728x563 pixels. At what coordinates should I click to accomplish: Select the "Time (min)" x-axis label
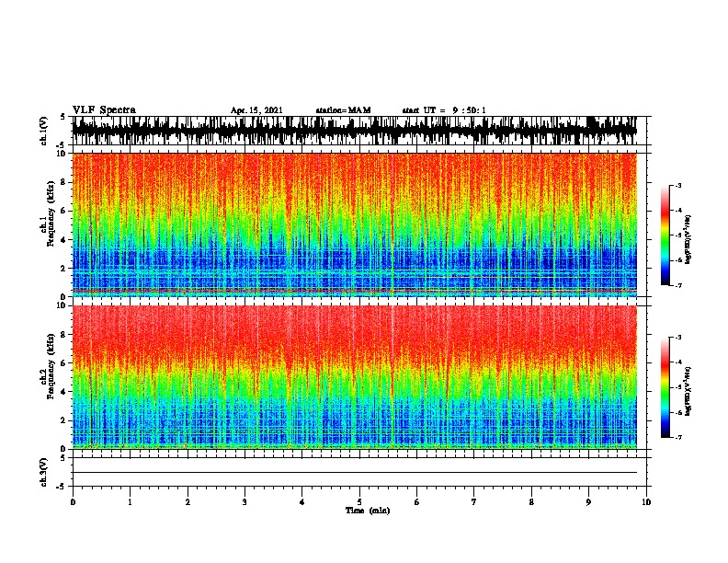(x=368, y=511)
